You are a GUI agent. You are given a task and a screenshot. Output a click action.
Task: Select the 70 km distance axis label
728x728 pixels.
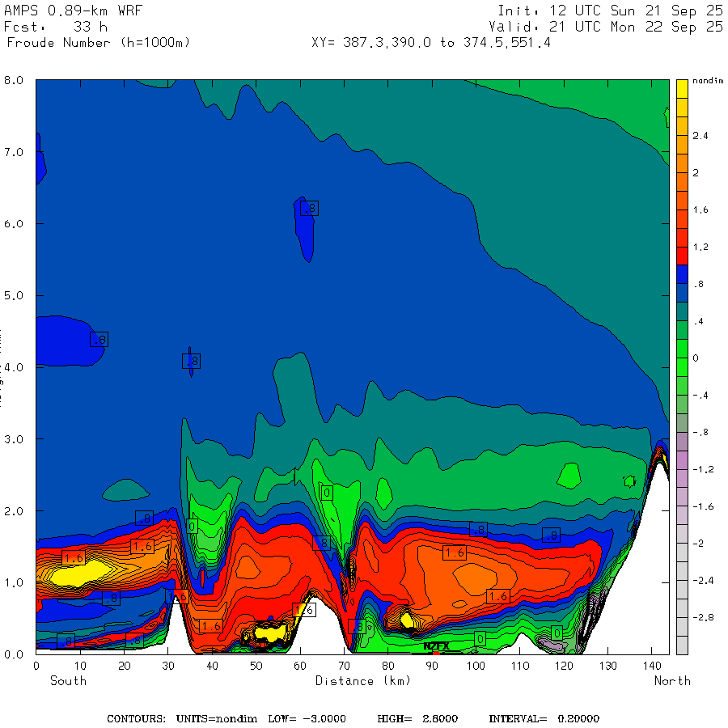(344, 666)
